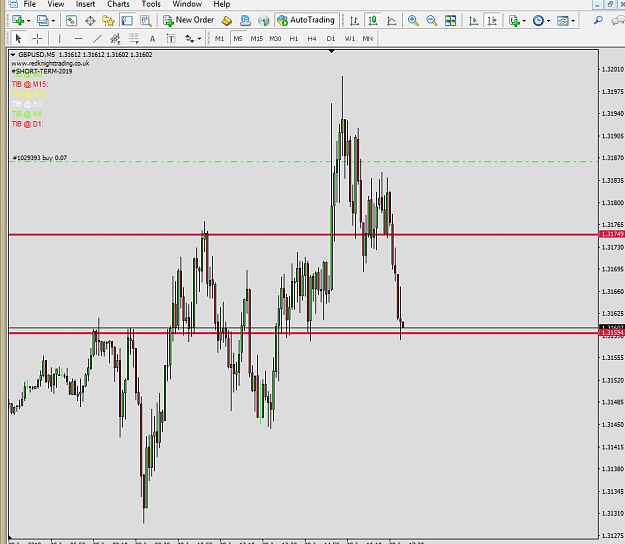Image resolution: width=625 pixels, height=544 pixels.
Task: Open the Templates icon
Action: 563,20
